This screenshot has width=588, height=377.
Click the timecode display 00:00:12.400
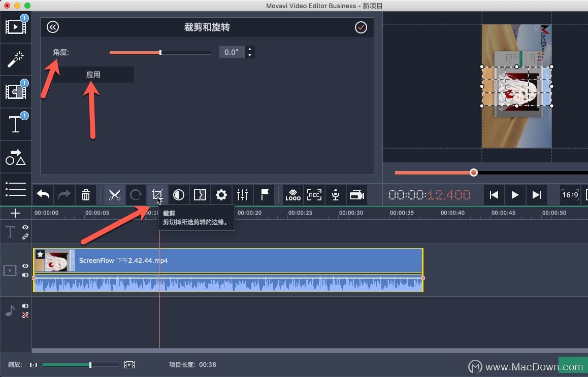(430, 195)
